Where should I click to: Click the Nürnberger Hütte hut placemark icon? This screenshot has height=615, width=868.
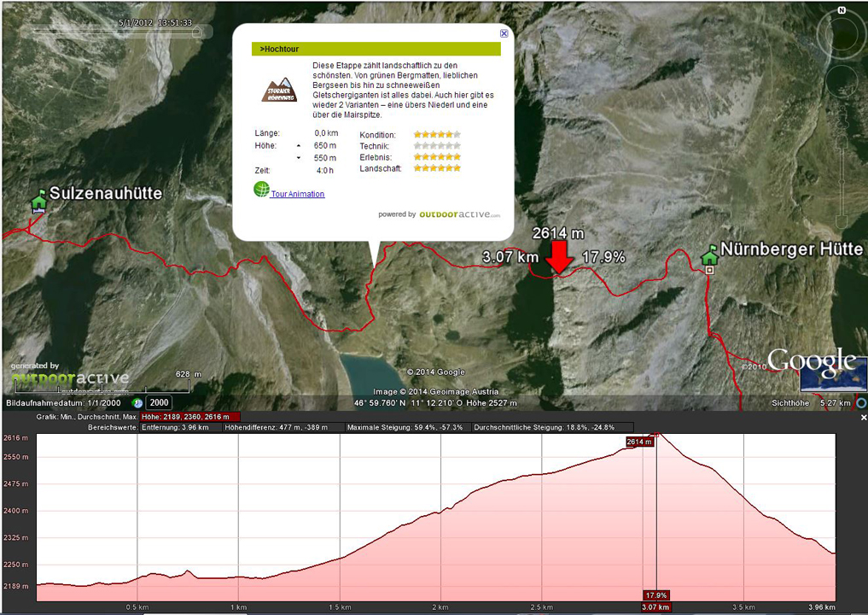709,255
